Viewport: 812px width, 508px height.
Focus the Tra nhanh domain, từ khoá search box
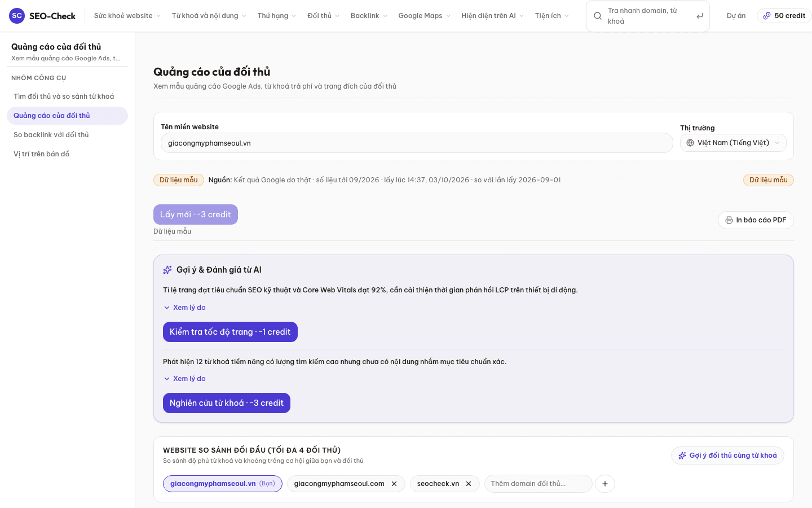(x=648, y=16)
